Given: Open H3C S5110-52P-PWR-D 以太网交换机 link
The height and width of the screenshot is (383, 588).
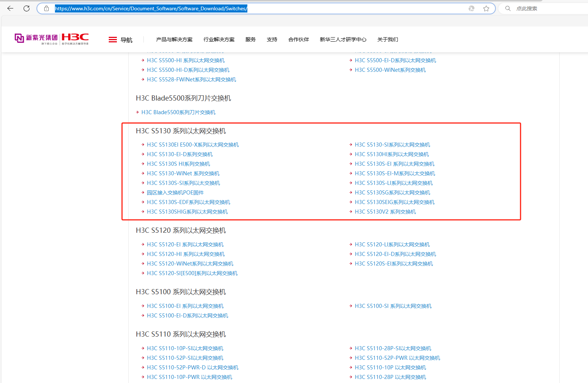Looking at the screenshot, I should 193,368.
